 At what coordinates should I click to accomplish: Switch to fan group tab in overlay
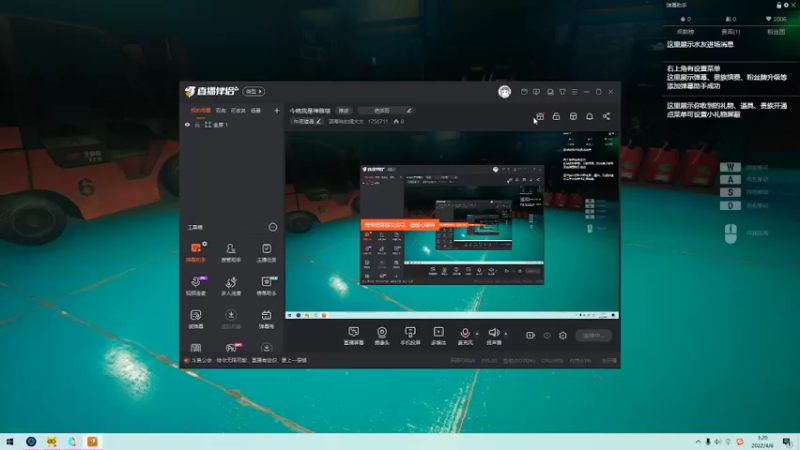click(x=776, y=32)
